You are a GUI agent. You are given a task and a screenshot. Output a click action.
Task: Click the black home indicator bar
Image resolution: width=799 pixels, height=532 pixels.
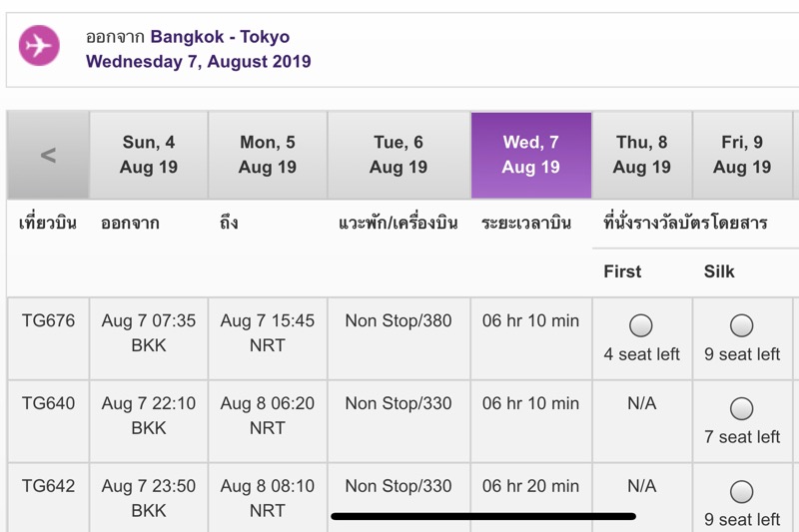483,516
